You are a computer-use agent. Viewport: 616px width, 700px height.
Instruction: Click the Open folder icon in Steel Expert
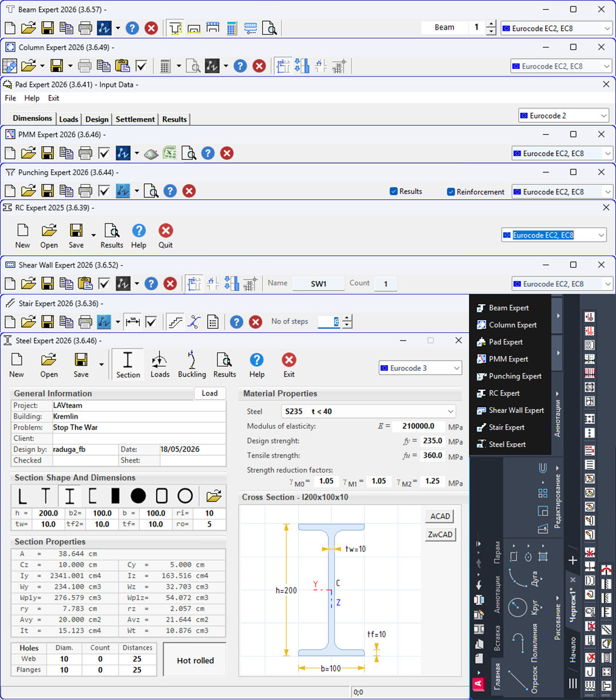pyautogui.click(x=49, y=365)
